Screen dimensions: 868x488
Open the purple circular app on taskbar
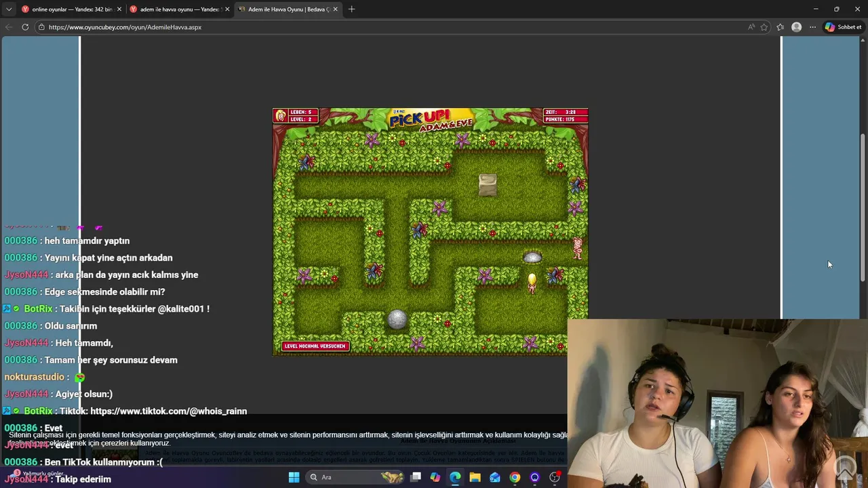pyautogui.click(x=534, y=477)
